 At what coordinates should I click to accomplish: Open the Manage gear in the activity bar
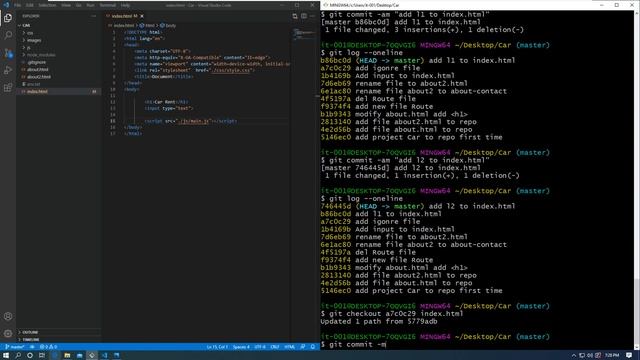pyautogui.click(x=8, y=333)
